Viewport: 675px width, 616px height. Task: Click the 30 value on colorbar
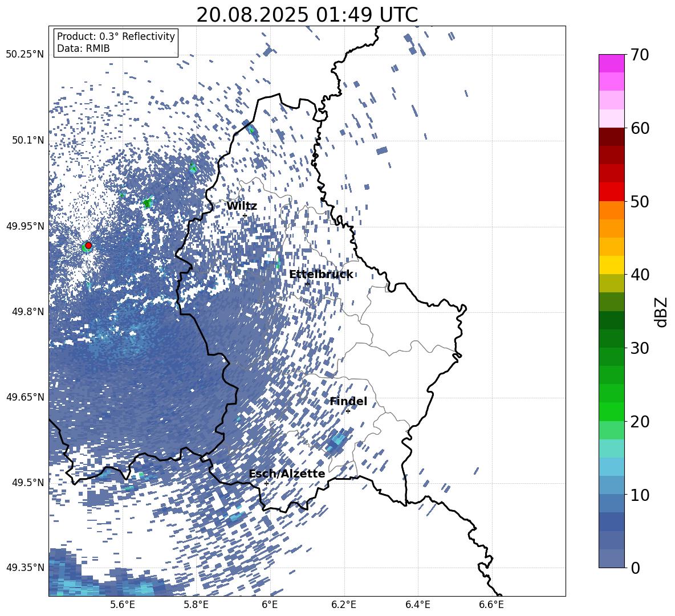pos(640,348)
